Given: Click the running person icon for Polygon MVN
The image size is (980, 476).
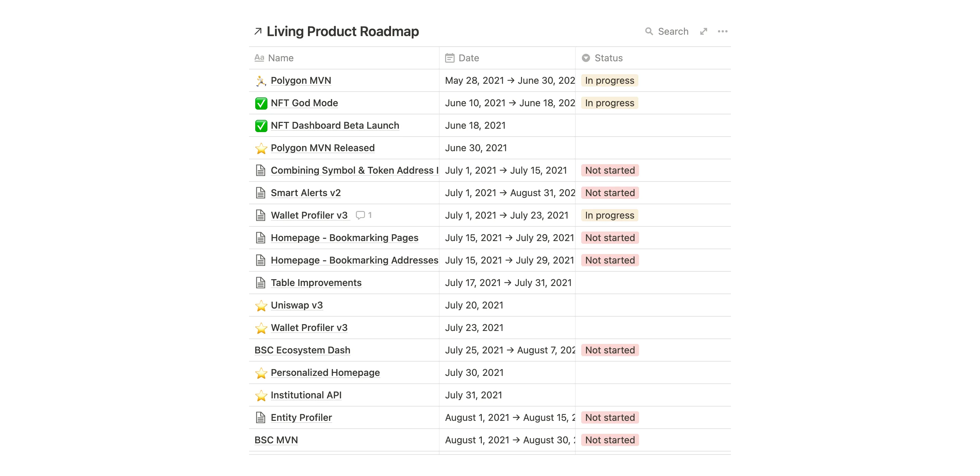Looking at the screenshot, I should click(x=261, y=81).
